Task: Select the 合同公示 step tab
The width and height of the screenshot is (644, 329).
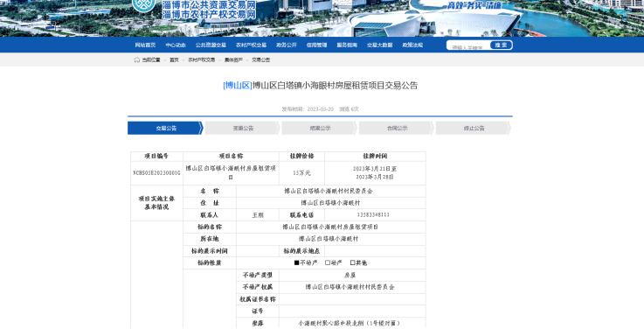Action: (x=397, y=129)
